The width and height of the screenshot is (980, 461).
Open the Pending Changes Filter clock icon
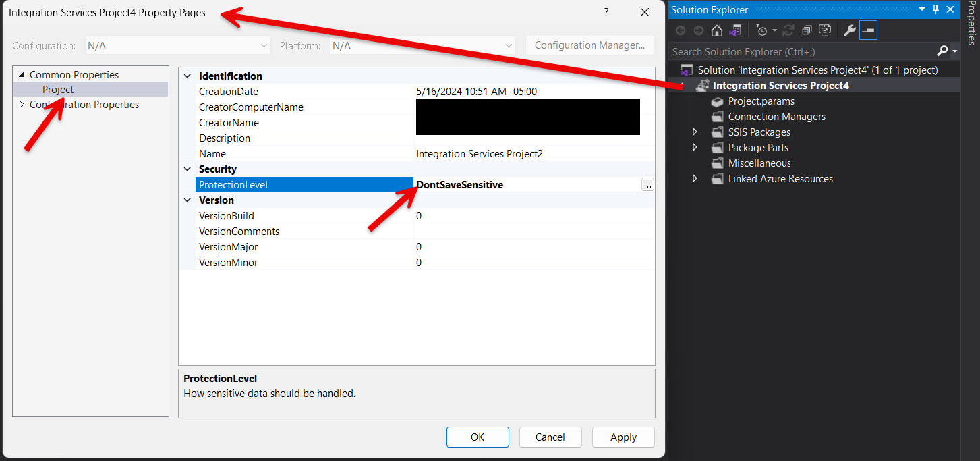pos(761,30)
